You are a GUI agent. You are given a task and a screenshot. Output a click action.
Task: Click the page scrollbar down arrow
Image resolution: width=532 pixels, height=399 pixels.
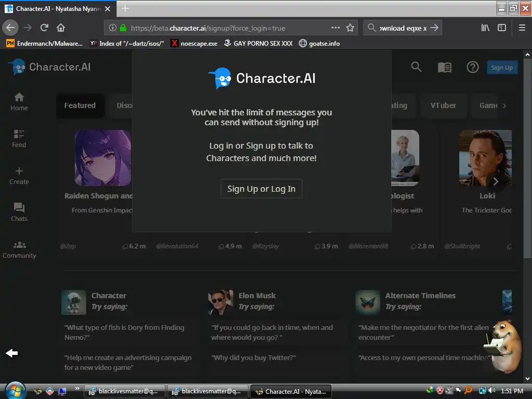pyautogui.click(x=527, y=379)
